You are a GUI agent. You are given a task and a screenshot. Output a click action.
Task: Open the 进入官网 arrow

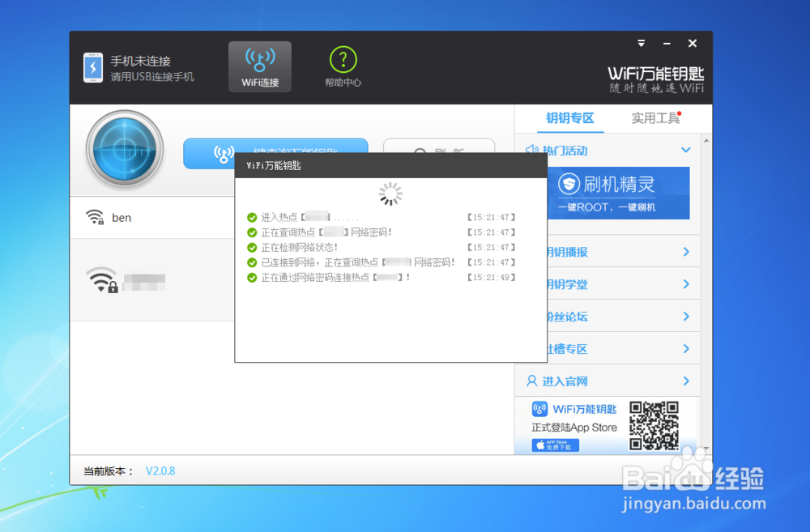pyautogui.click(x=686, y=381)
